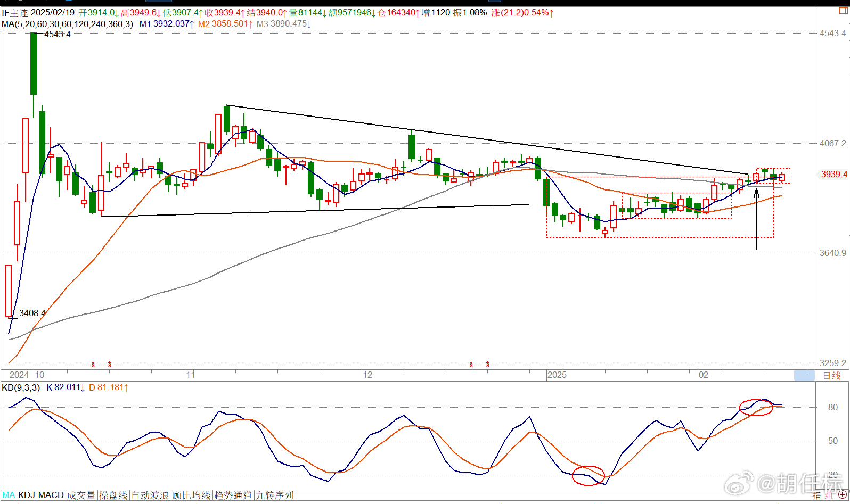
Task: Click the 80 level label on KD axis
Action: (833, 407)
